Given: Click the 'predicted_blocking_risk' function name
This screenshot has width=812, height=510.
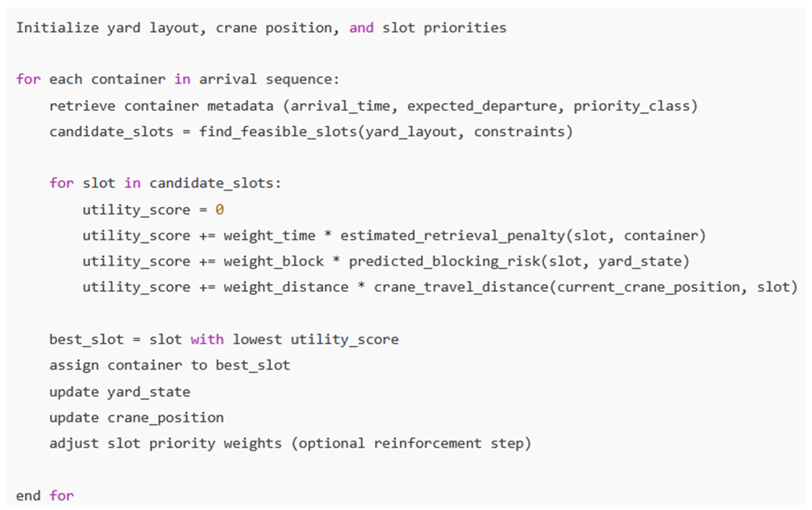Looking at the screenshot, I should (x=444, y=261).
